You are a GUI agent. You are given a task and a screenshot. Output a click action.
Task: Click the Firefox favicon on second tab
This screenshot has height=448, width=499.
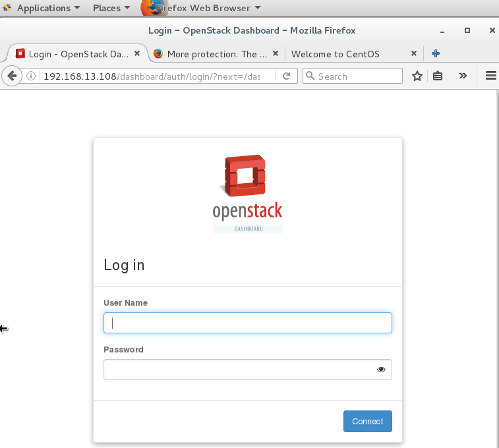point(158,53)
